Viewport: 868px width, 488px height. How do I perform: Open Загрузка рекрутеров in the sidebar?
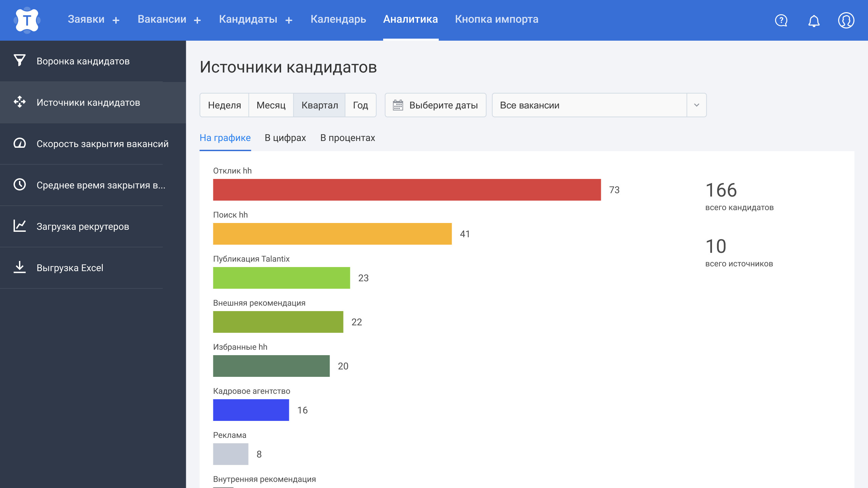pyautogui.click(x=93, y=226)
